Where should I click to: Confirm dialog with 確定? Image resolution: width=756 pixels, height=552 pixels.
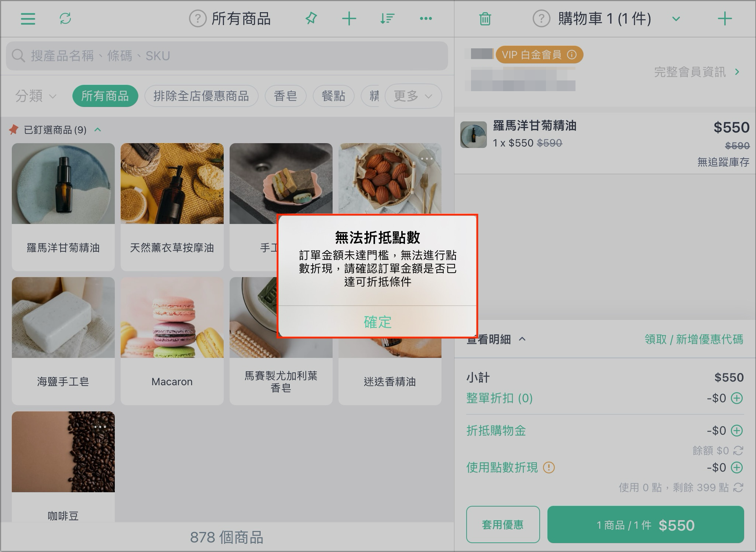point(377,322)
